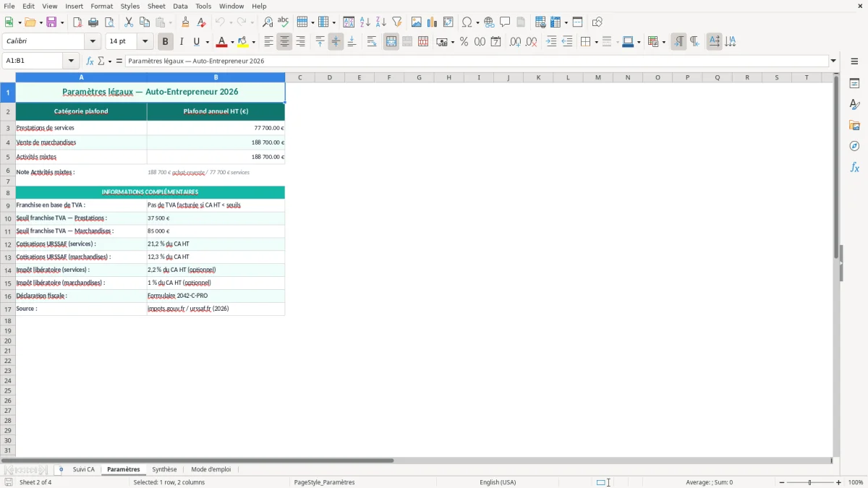This screenshot has width=868, height=488.
Task: Open the Tools menu
Action: [x=203, y=6]
